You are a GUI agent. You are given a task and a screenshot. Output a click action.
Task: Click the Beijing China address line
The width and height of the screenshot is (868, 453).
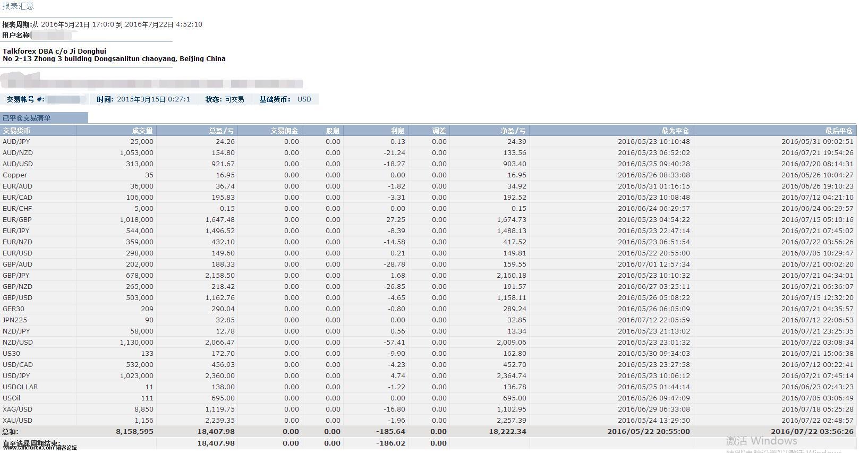[x=114, y=58]
